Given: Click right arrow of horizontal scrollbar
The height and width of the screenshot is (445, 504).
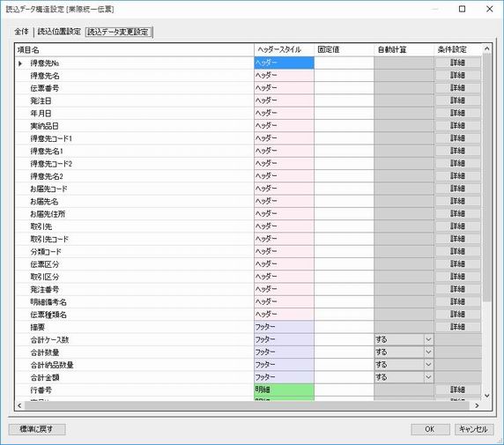Looking at the screenshot, I should pyautogui.click(x=477, y=405).
